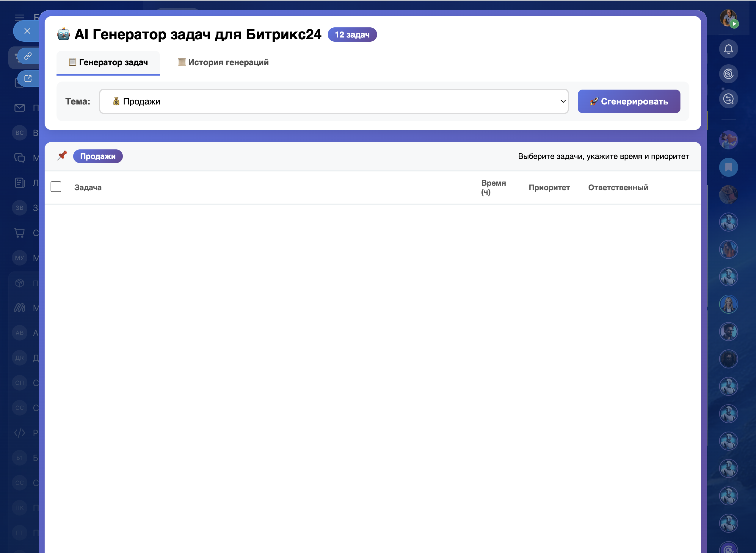Image resolution: width=756 pixels, height=553 pixels.
Task: Click the dropdown chevron arrow in theme selector
Action: click(563, 101)
